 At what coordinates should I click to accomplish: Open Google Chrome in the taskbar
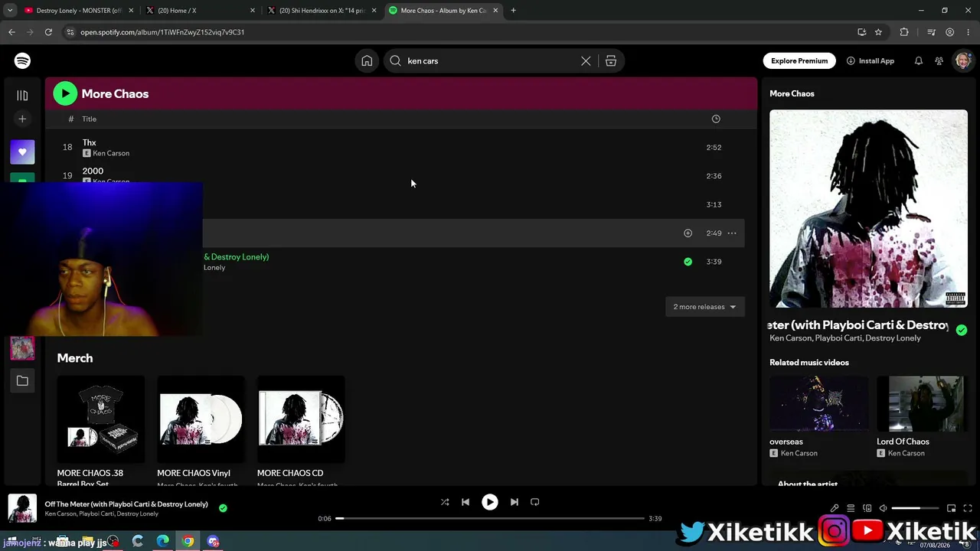coord(188,541)
